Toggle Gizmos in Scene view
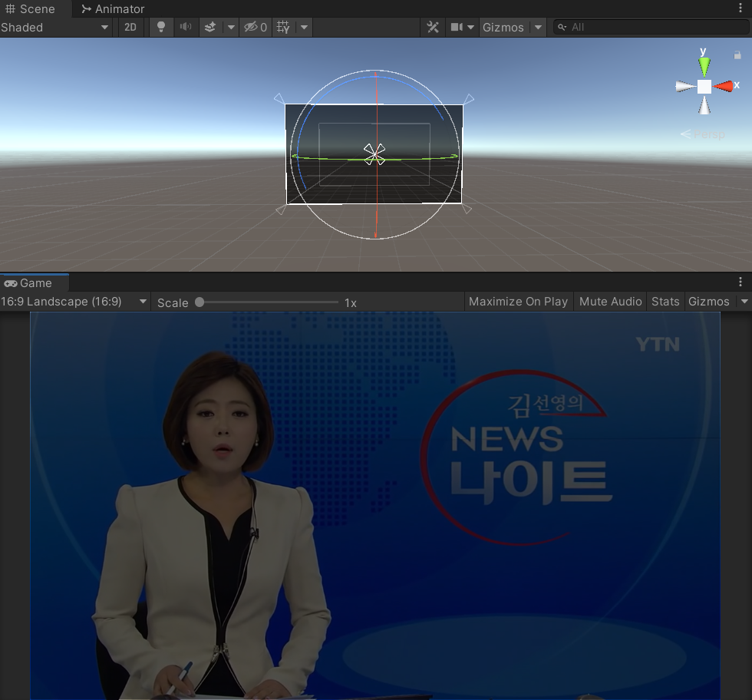This screenshot has height=700, width=752. coord(503,28)
